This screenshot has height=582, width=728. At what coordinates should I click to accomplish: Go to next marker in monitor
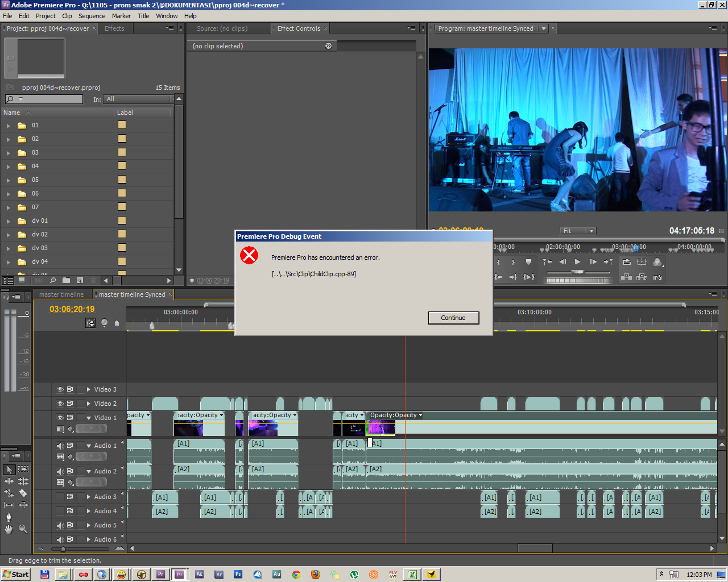pyautogui.click(x=608, y=262)
